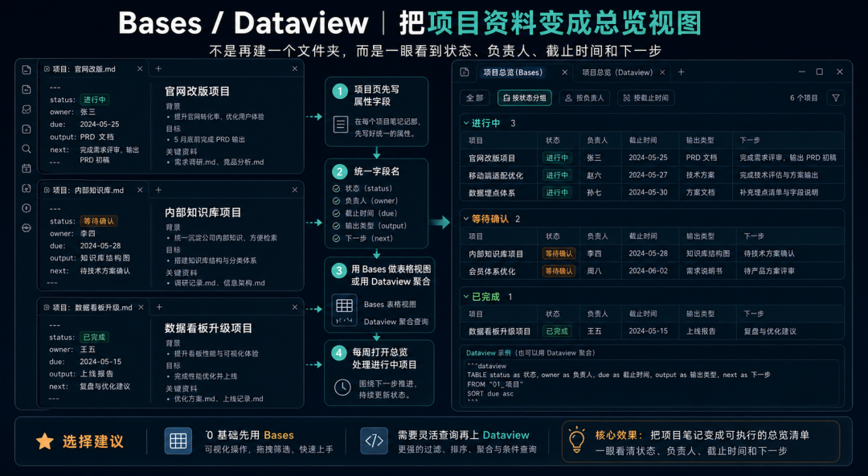Click 等待确认 badge in 内部知识库.md note

(99, 221)
